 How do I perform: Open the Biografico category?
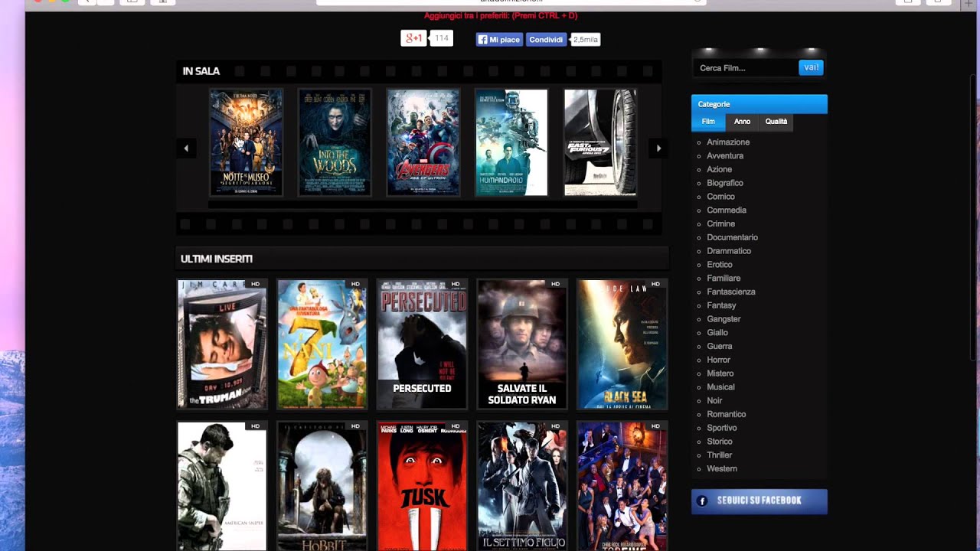pyautogui.click(x=725, y=184)
